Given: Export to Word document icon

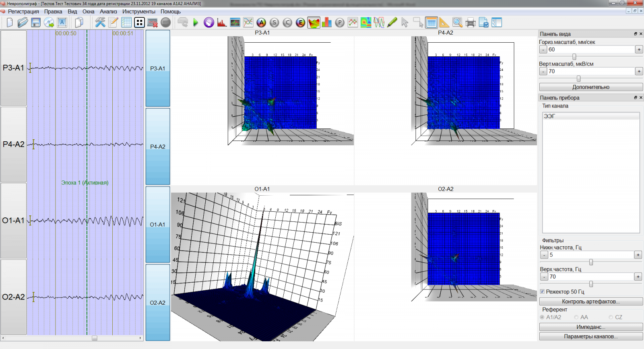Looking at the screenshot, I should (x=483, y=23).
